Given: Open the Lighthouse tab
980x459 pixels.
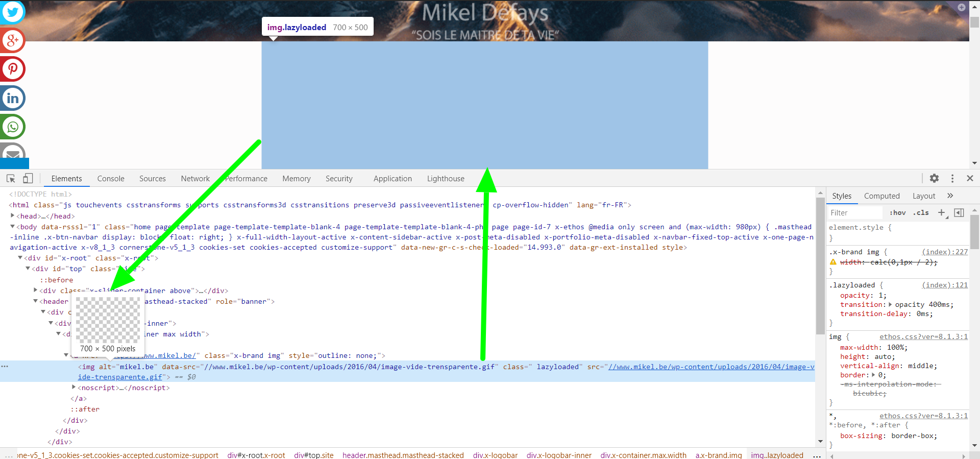Looking at the screenshot, I should click(446, 179).
